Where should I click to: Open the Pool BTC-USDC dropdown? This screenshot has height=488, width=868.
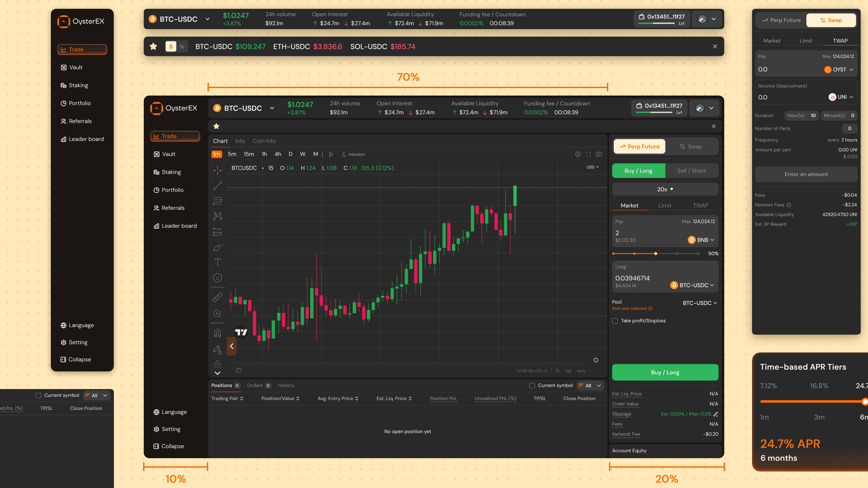(700, 303)
